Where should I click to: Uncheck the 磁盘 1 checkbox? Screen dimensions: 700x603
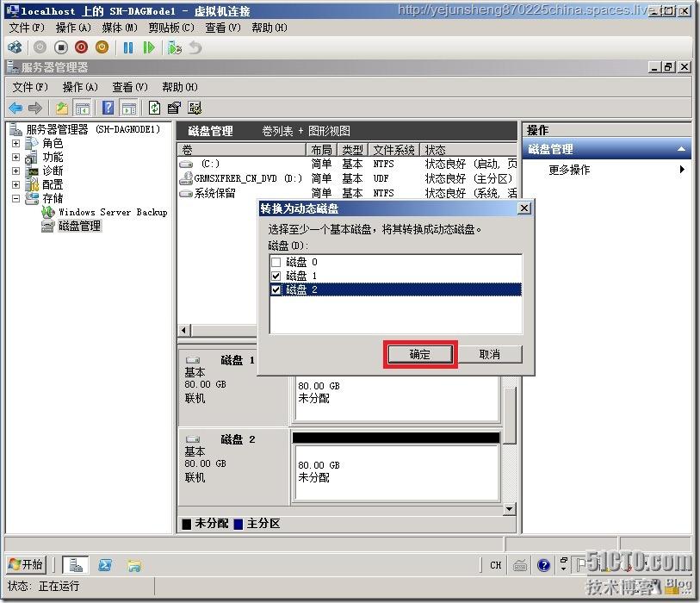(x=276, y=276)
